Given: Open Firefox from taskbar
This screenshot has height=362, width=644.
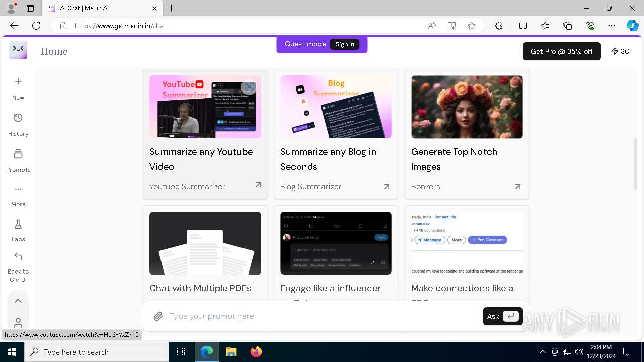Looking at the screenshot, I should coord(256,352).
